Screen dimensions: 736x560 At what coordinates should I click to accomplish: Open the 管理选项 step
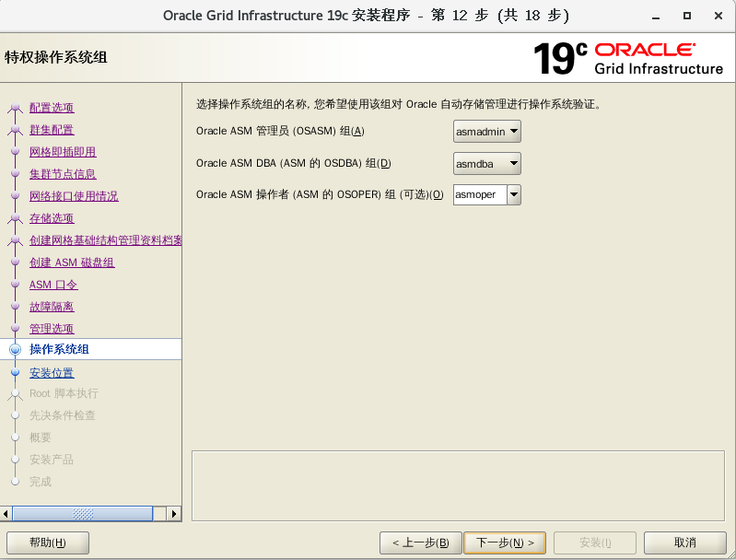point(52,329)
